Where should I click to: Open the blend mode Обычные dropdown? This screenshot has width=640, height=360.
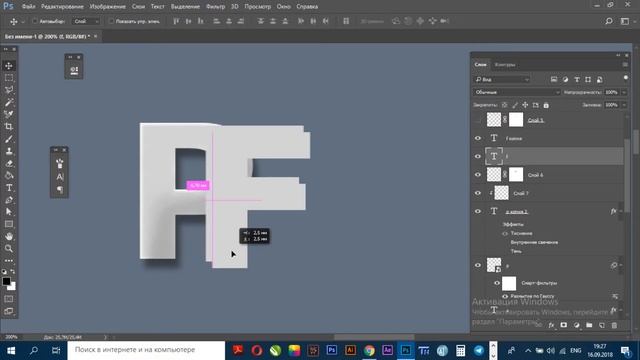point(517,92)
